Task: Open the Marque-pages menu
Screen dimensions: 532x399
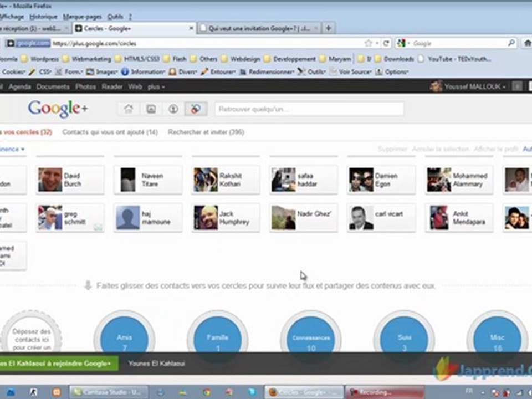Action: click(x=83, y=17)
